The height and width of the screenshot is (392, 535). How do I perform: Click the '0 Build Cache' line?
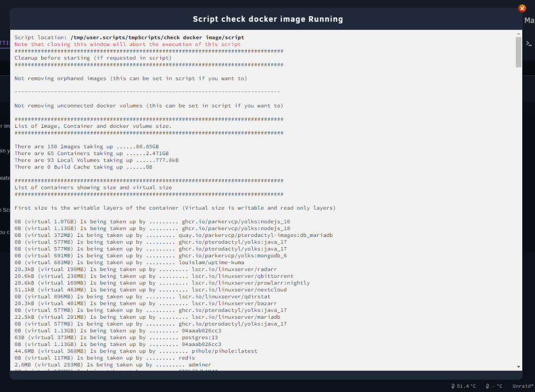(x=83, y=167)
